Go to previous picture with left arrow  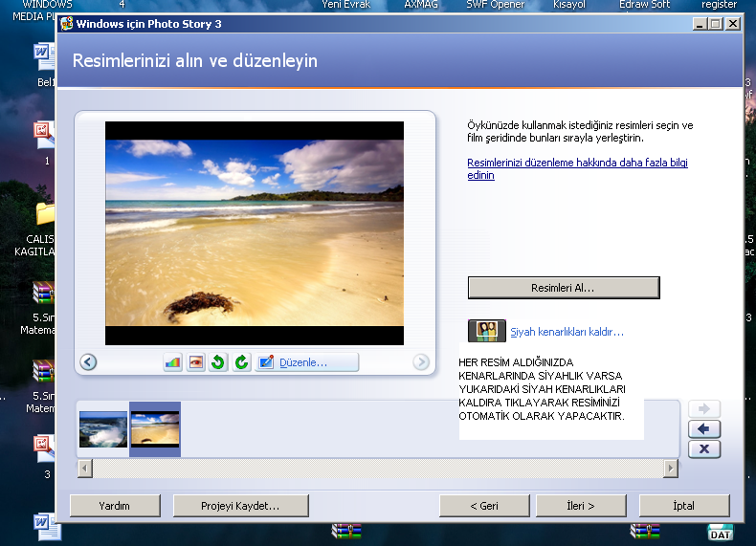coord(88,361)
